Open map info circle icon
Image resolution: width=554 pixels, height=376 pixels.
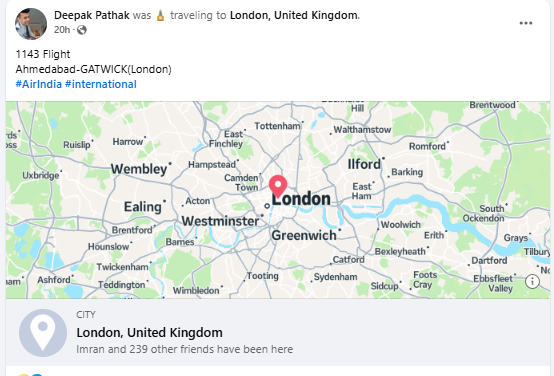click(x=532, y=282)
